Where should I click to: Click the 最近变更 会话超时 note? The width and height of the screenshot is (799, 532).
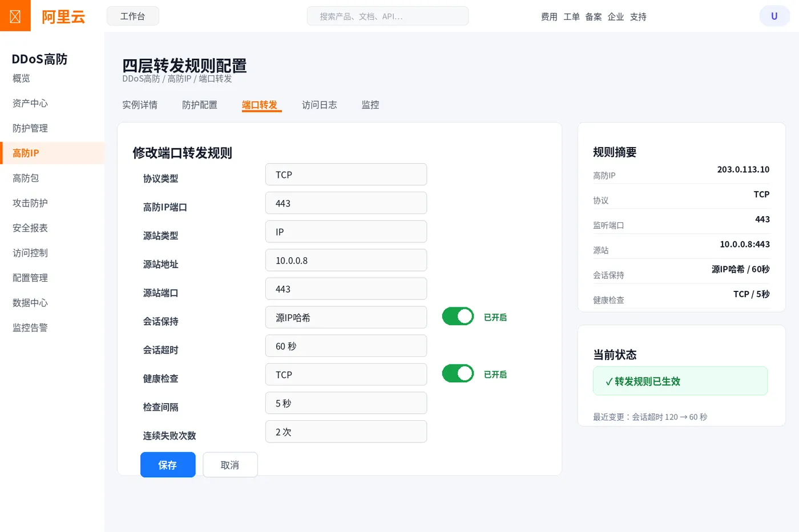(650, 417)
